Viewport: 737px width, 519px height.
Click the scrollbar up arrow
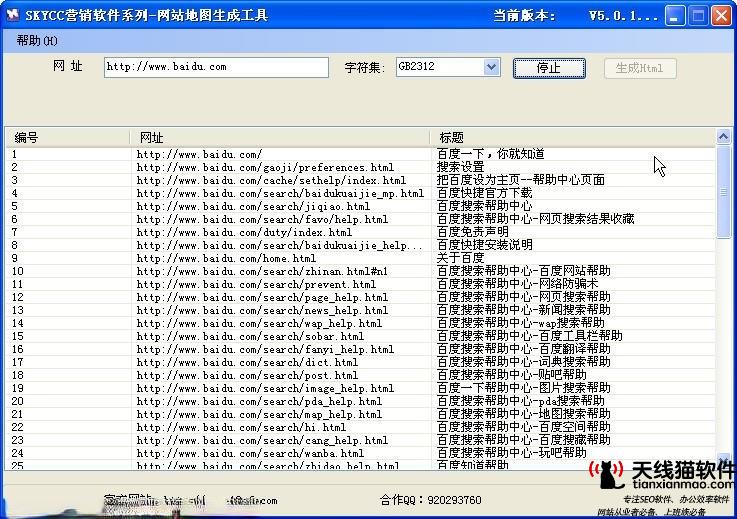pyautogui.click(x=723, y=136)
